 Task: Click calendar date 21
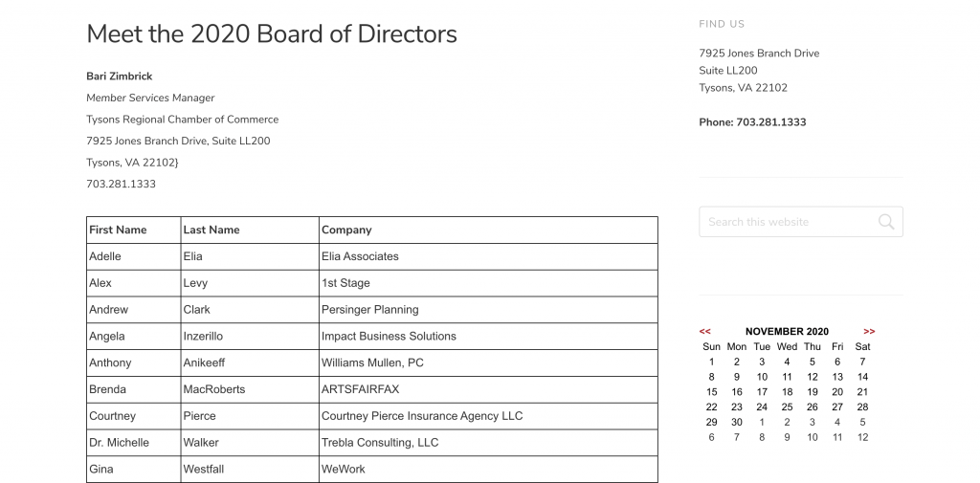click(862, 392)
